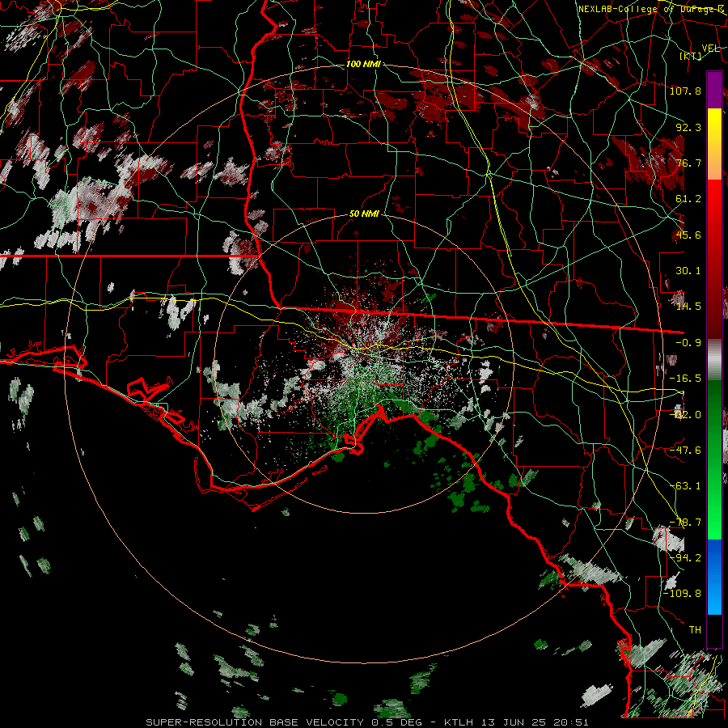Click the -16.5 velocity scale value
Viewport: 728px width, 728px height.
(x=685, y=379)
